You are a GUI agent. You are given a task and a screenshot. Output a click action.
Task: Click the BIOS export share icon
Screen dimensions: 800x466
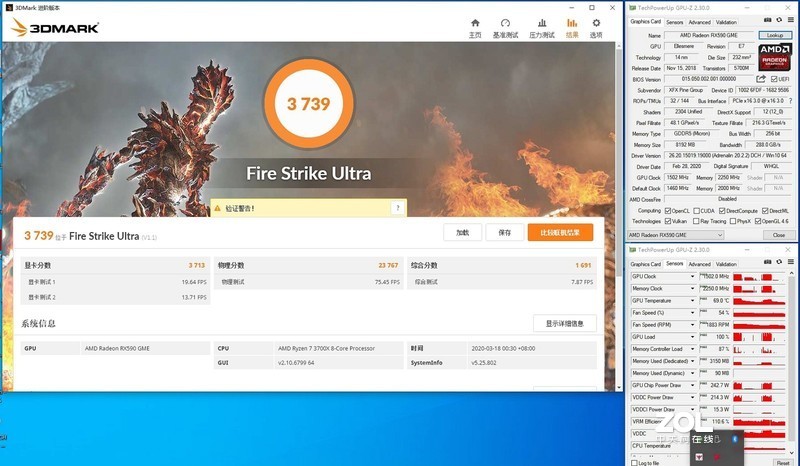click(x=761, y=79)
